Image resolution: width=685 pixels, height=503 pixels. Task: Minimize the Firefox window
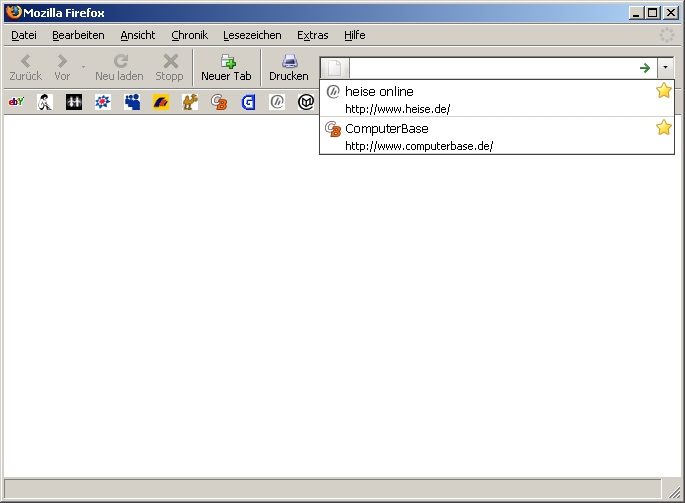(636, 13)
